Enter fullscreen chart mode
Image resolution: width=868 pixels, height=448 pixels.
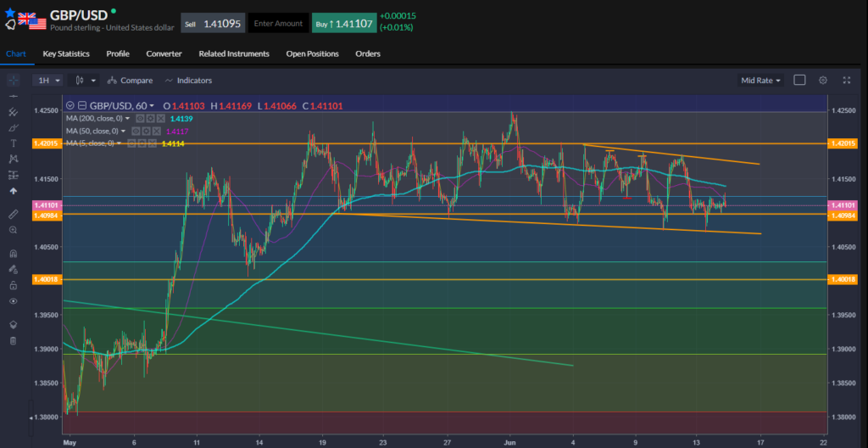846,80
